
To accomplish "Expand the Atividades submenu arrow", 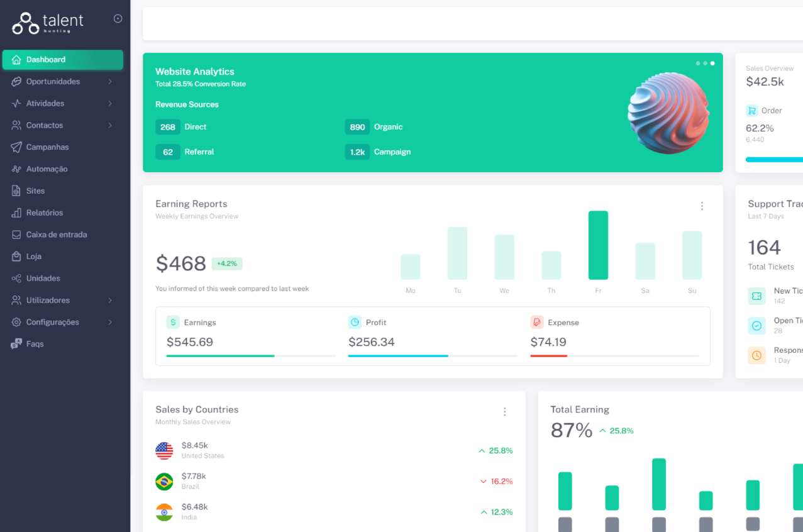I will tap(110, 104).
